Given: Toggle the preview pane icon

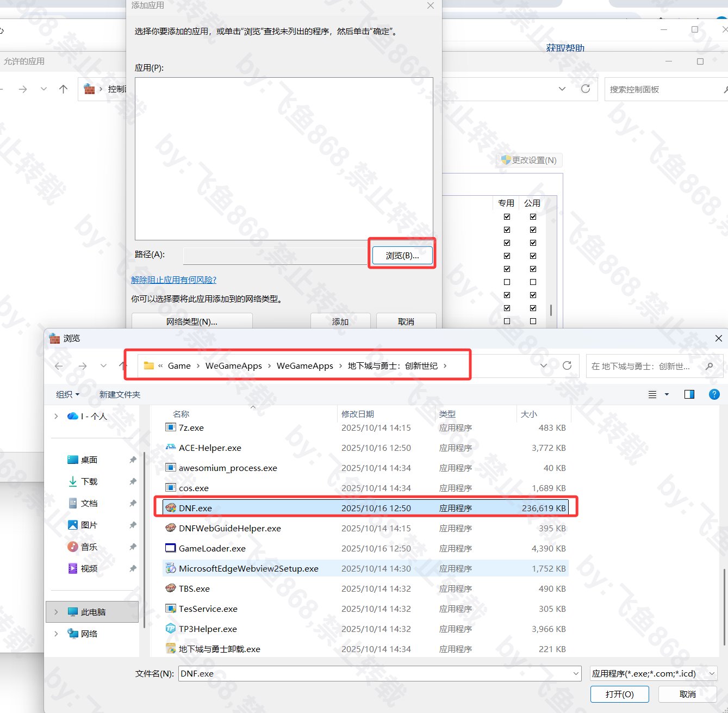Looking at the screenshot, I should tap(689, 394).
